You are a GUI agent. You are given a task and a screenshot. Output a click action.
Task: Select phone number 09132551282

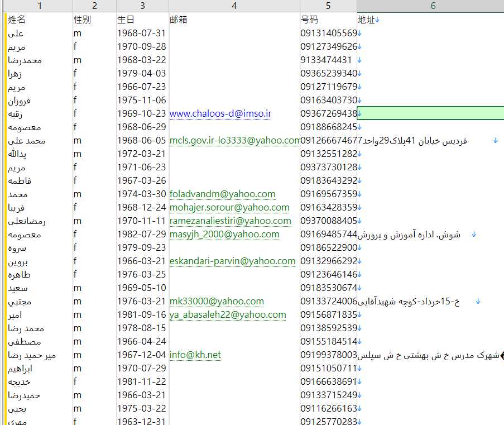click(328, 154)
